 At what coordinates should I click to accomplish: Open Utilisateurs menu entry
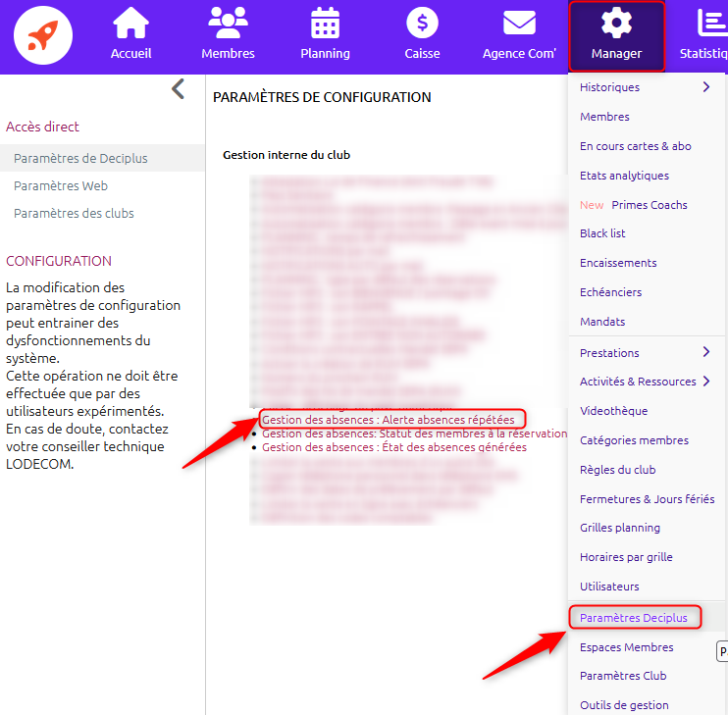coord(609,587)
